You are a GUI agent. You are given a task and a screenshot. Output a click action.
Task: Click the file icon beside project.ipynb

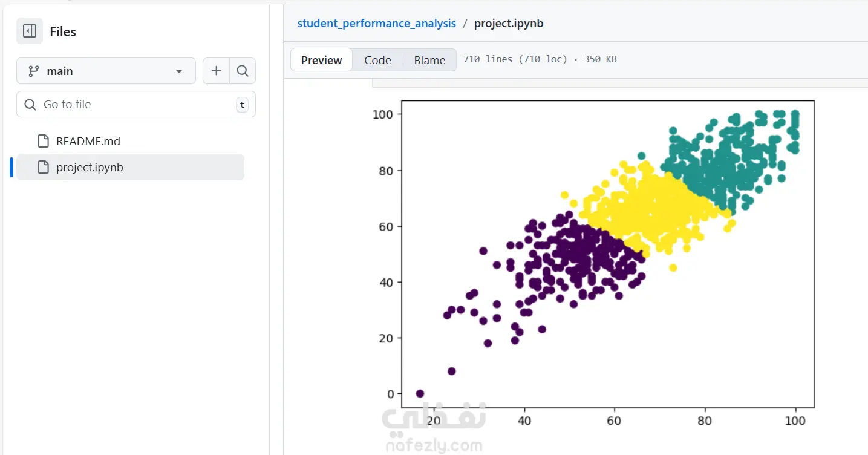43,167
